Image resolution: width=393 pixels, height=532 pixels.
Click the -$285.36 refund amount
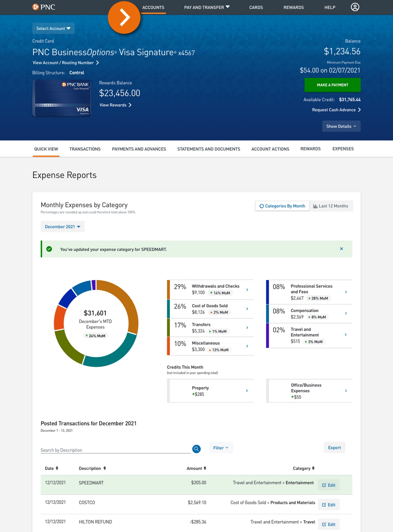198,522
